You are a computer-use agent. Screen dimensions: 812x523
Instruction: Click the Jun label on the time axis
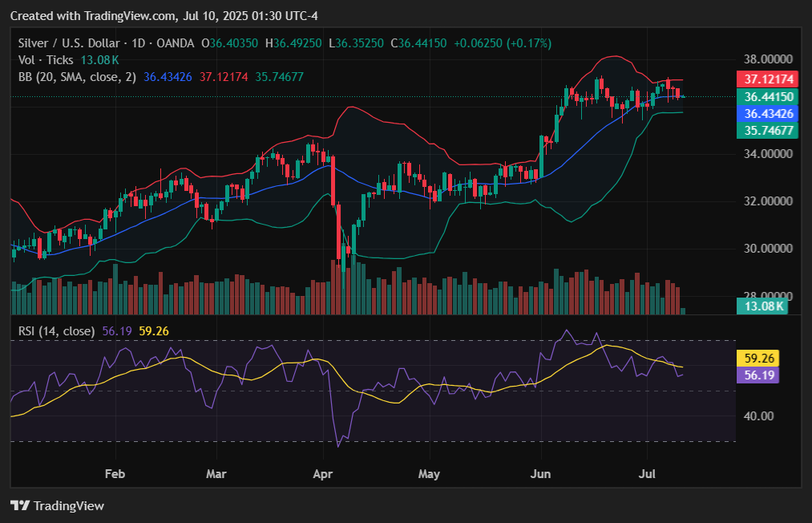pyautogui.click(x=540, y=474)
